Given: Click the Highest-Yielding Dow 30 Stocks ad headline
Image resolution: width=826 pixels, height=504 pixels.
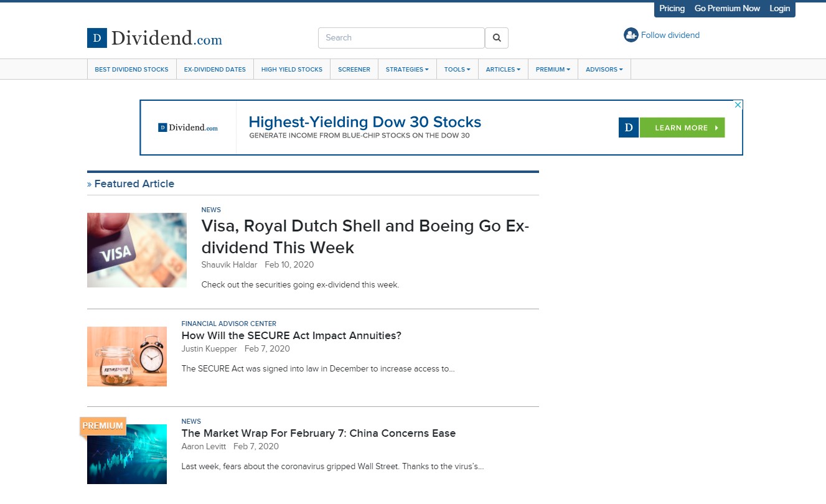Looking at the screenshot, I should 365,122.
